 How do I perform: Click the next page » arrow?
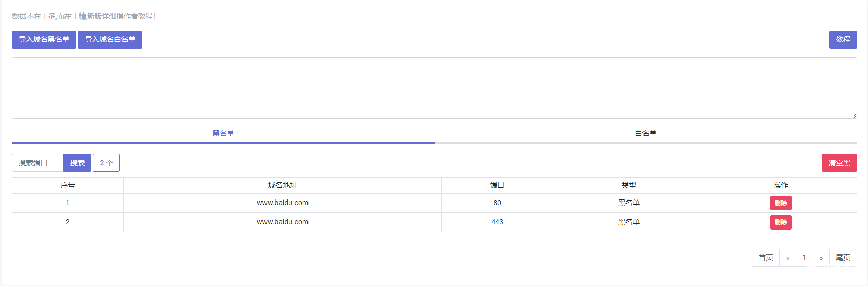(821, 258)
